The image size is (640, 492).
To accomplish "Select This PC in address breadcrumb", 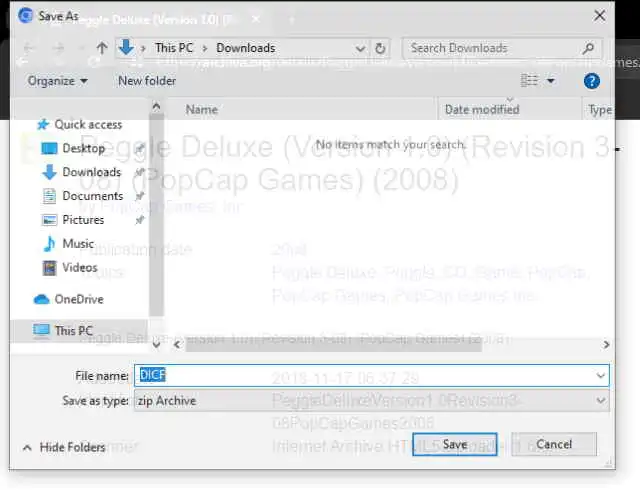I will point(174,48).
